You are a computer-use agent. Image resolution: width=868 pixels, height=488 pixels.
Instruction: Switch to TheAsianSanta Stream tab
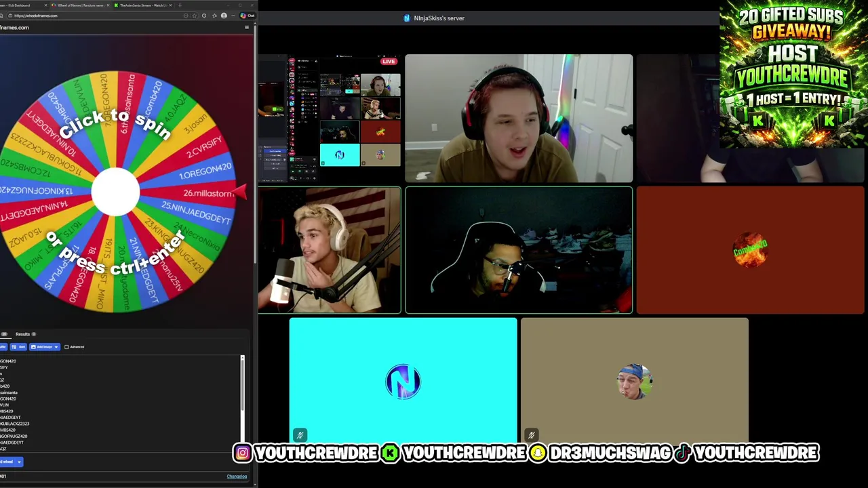click(143, 5)
